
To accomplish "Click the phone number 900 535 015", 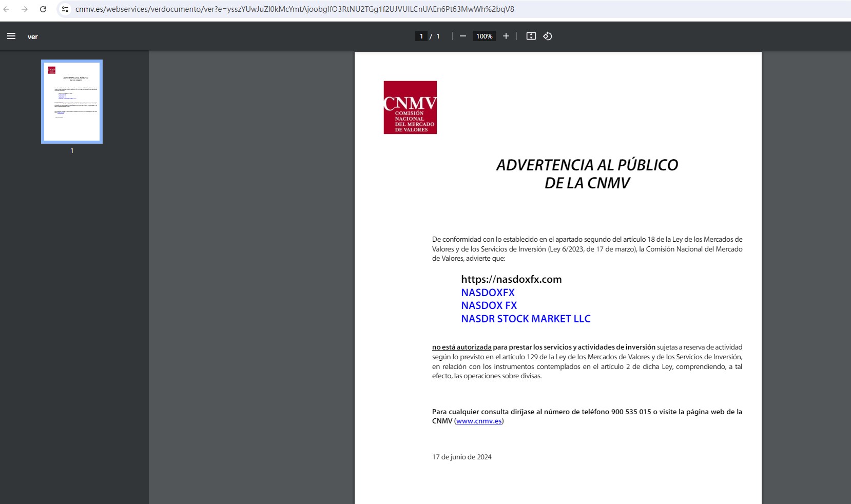I will [631, 412].
